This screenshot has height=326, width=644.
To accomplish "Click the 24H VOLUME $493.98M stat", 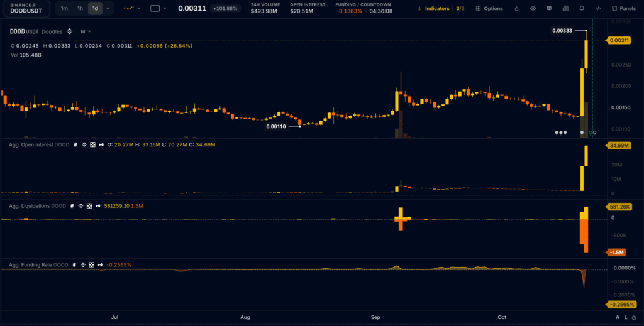I will click(265, 8).
